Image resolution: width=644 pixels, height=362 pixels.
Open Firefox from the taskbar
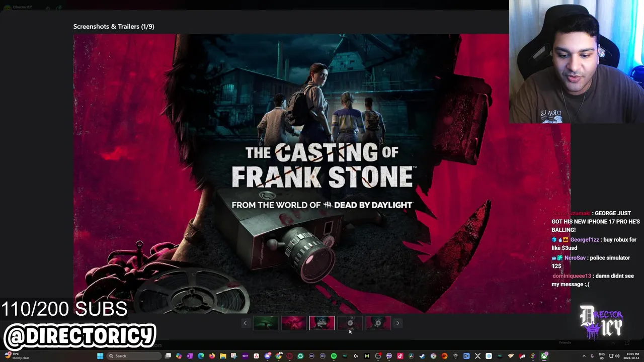[212, 356]
